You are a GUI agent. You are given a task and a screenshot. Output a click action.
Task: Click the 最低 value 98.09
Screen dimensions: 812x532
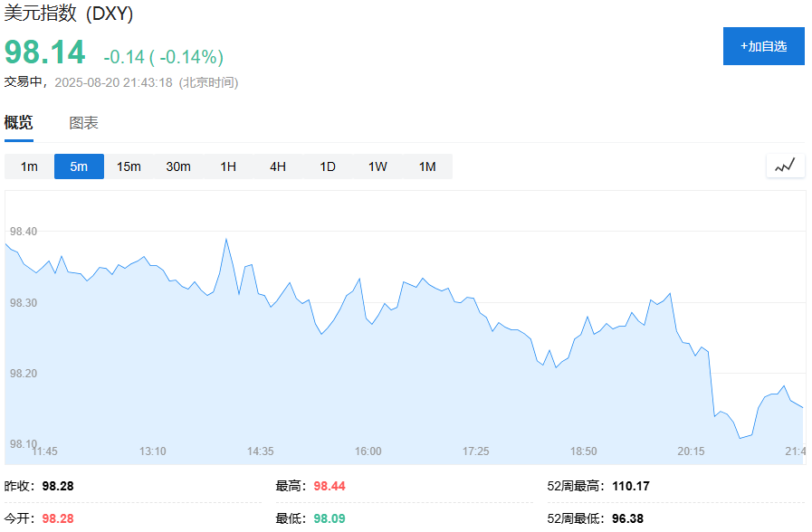pyautogui.click(x=330, y=518)
